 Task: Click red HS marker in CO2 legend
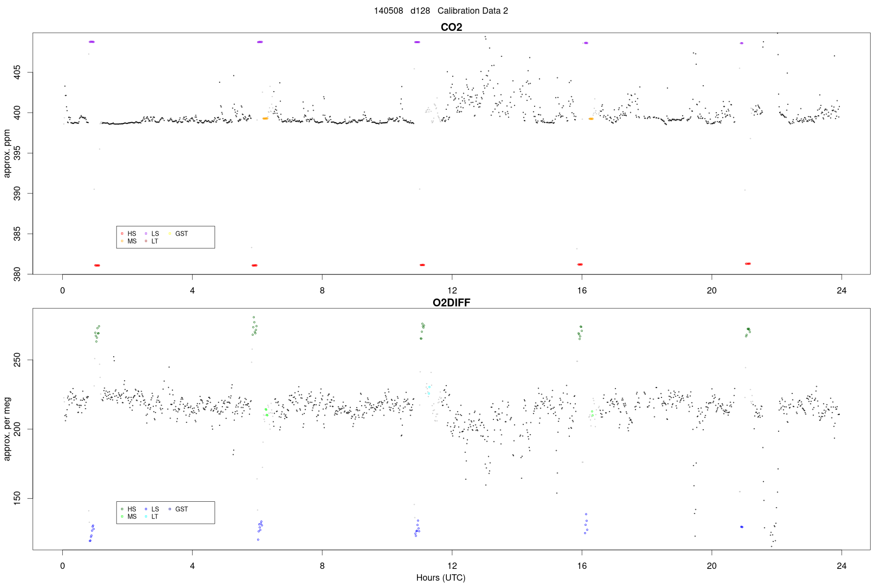coord(122,234)
